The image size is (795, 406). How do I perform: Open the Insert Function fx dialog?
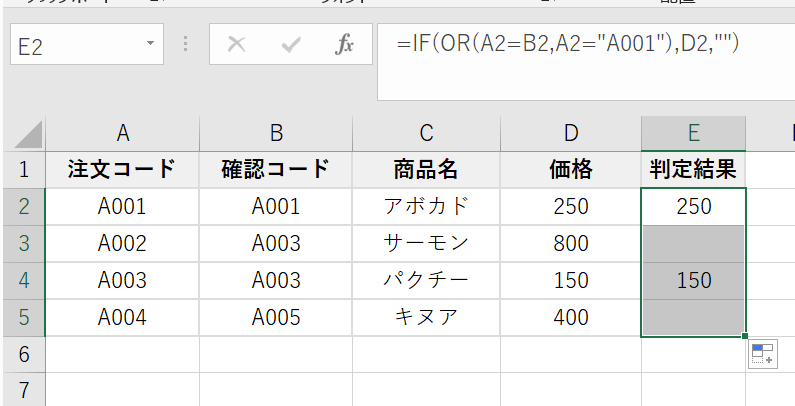pos(344,45)
